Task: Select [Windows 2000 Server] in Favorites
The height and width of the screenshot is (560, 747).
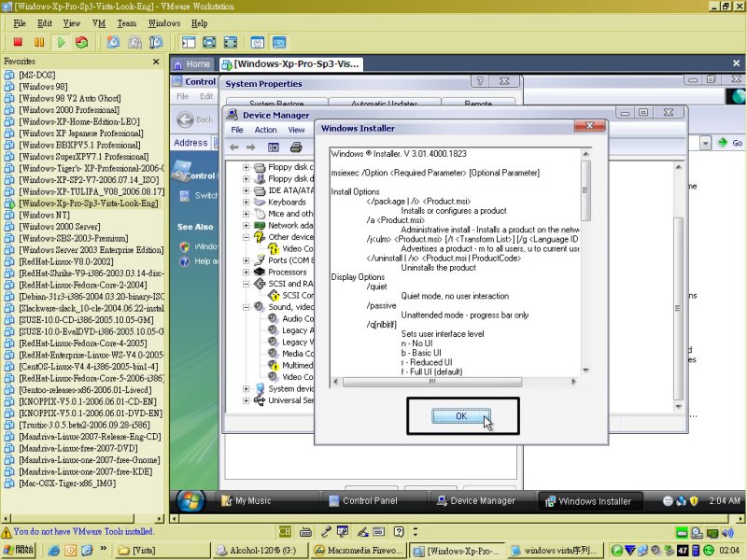Action: click(60, 227)
